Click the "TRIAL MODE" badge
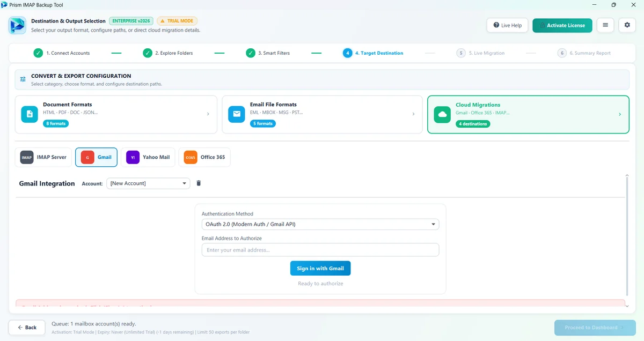 [177, 21]
